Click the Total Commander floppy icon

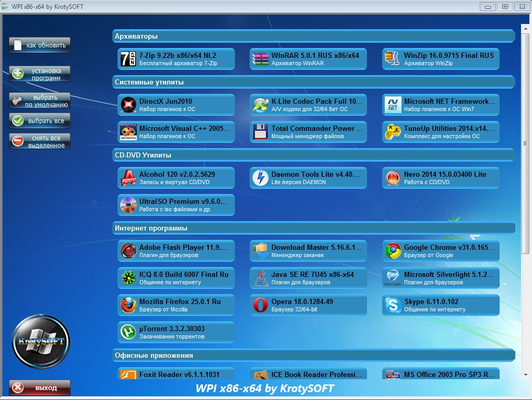pyautogui.click(x=260, y=132)
